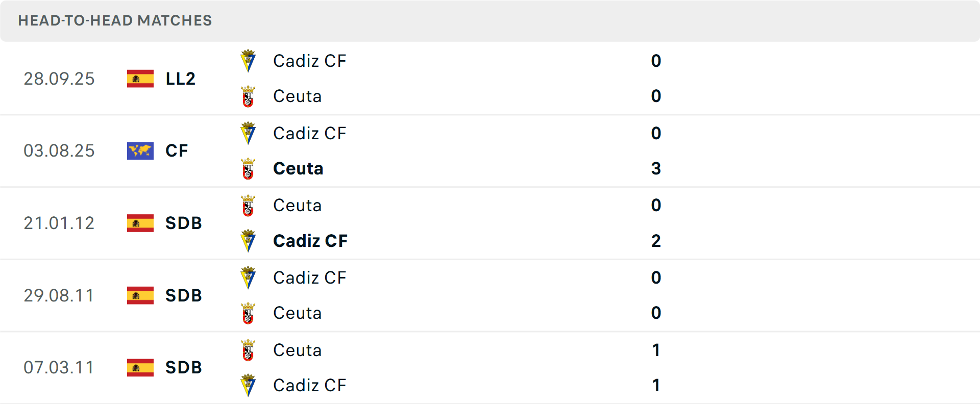The image size is (980, 404).
Task: Click the Cadiz CF crest in the 28.09.25 match
Action: [x=248, y=60]
